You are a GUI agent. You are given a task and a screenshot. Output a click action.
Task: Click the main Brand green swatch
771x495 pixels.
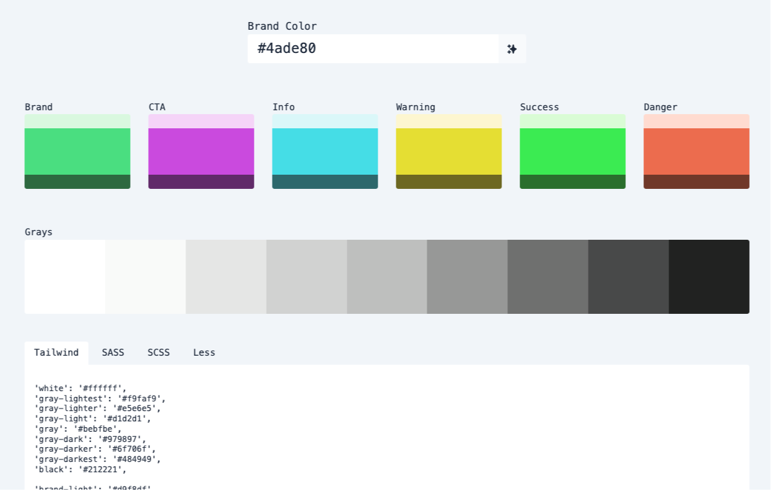pos(78,151)
